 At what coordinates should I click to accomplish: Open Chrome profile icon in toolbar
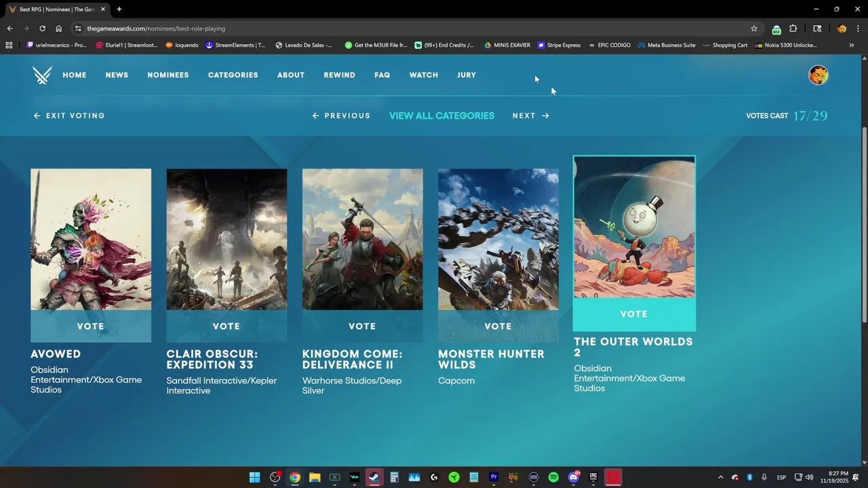tap(842, 28)
